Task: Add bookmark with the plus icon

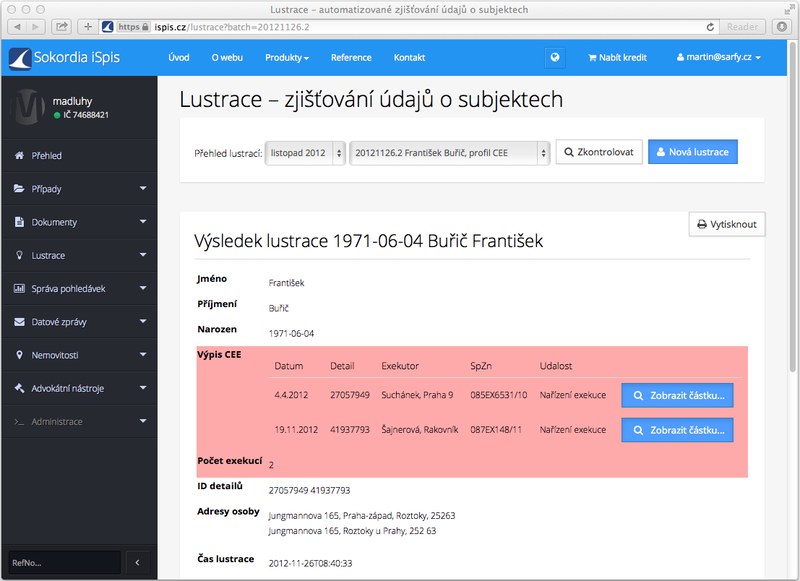Action: tap(88, 26)
